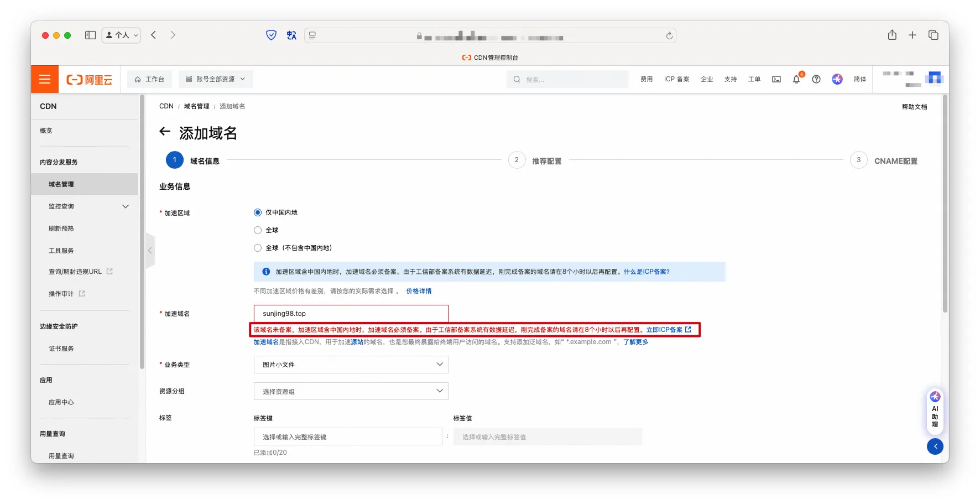Go to 刷新预热 in the sidebar
This screenshot has height=504, width=980.
pyautogui.click(x=61, y=228)
